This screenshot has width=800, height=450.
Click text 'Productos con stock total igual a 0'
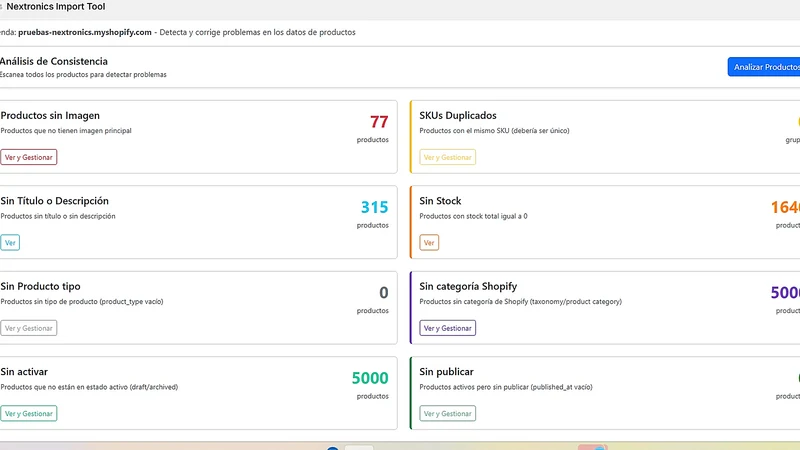tap(473, 216)
